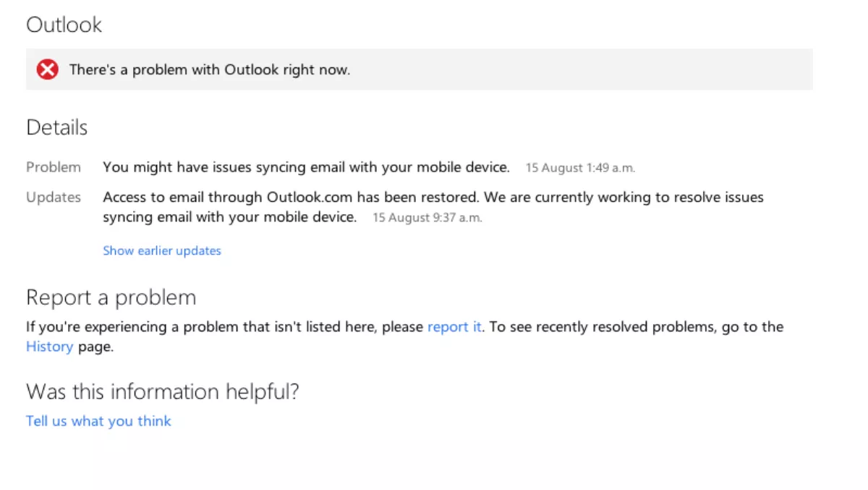Expand Show earlier updates
This screenshot has width=868, height=490.
click(162, 250)
